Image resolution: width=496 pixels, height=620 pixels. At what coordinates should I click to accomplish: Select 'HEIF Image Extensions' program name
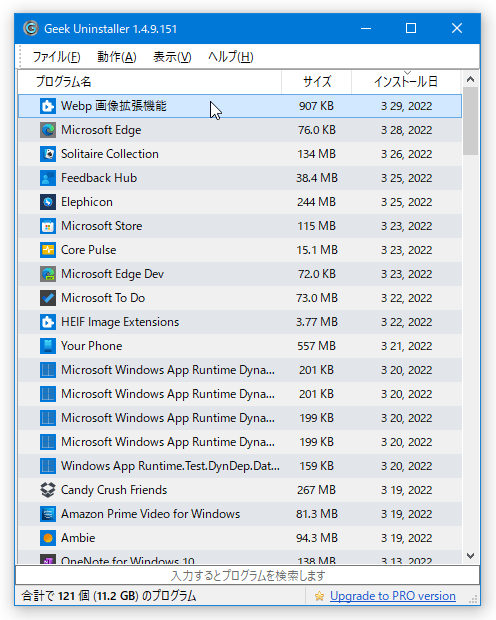[x=120, y=322]
